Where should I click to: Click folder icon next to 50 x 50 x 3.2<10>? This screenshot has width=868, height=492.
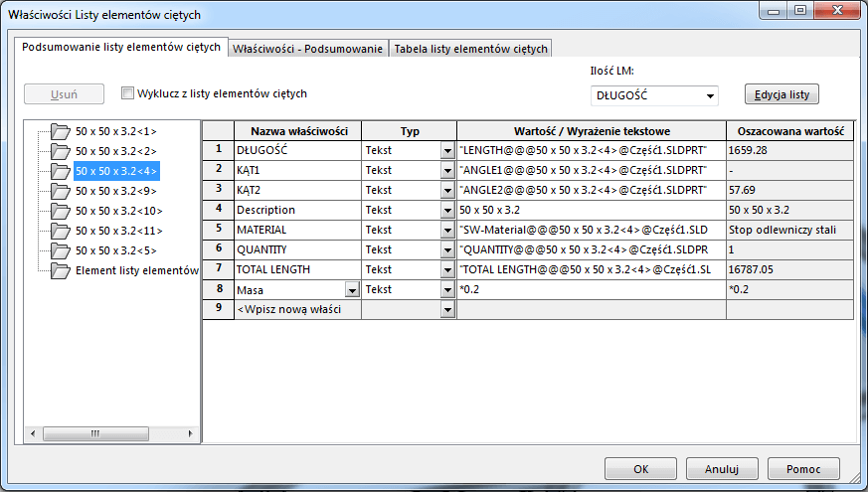click(61, 210)
